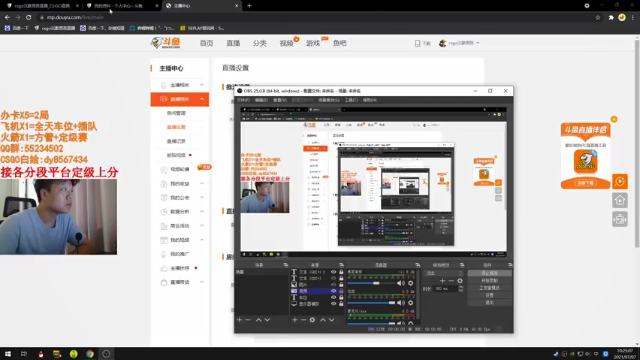The width and height of the screenshot is (640, 360).
Task: Toggle visibility of the display capture source
Action: [x=333, y=304]
